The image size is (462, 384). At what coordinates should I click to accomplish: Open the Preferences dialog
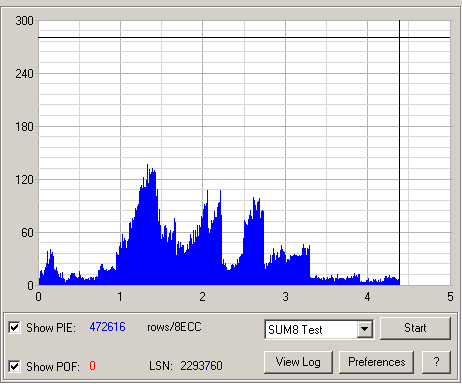click(377, 362)
